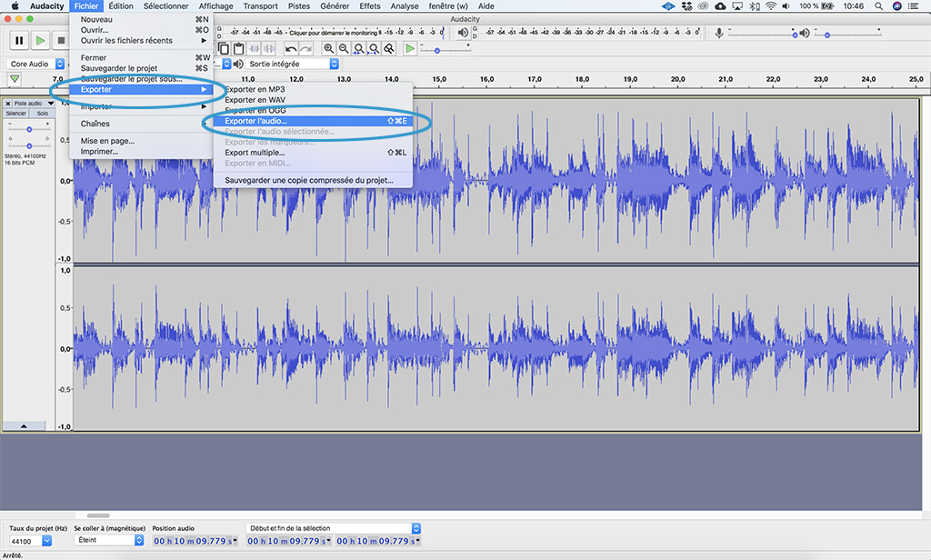The image size is (931, 560).
Task: Open the Chaînes submenu
Action: (x=141, y=124)
